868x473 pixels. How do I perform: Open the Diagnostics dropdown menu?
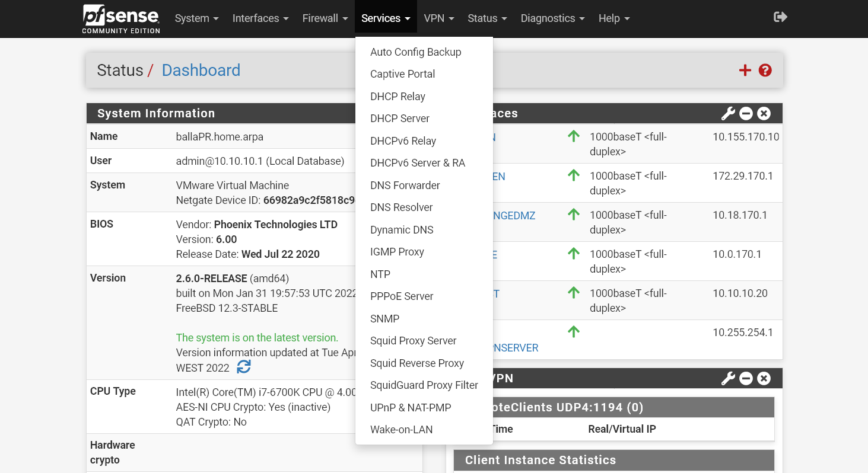click(x=552, y=18)
